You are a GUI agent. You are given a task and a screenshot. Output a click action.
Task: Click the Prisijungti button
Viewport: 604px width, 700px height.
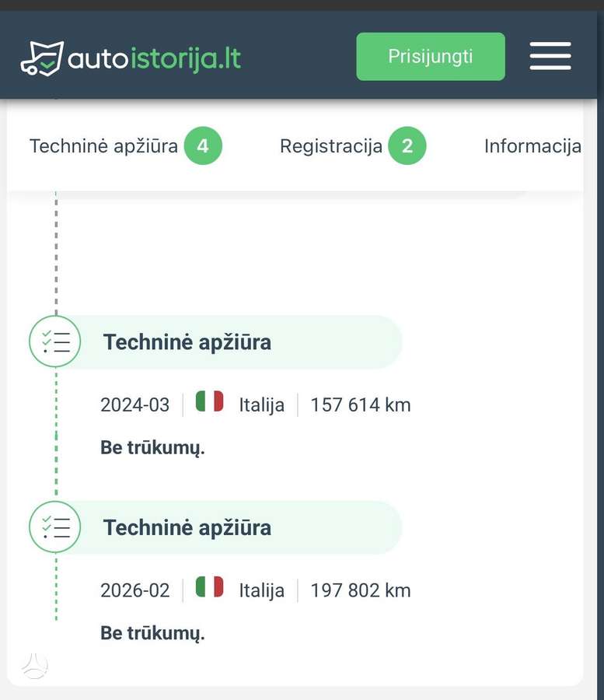coord(431,56)
